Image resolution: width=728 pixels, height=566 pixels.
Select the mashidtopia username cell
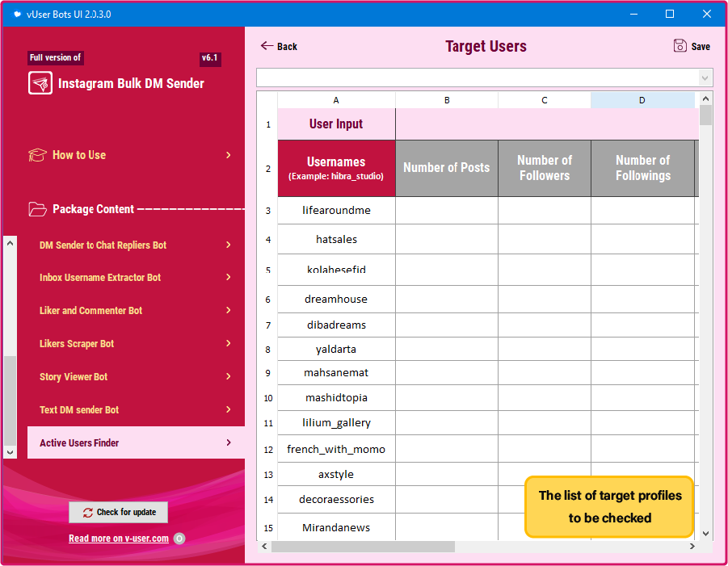336,397
